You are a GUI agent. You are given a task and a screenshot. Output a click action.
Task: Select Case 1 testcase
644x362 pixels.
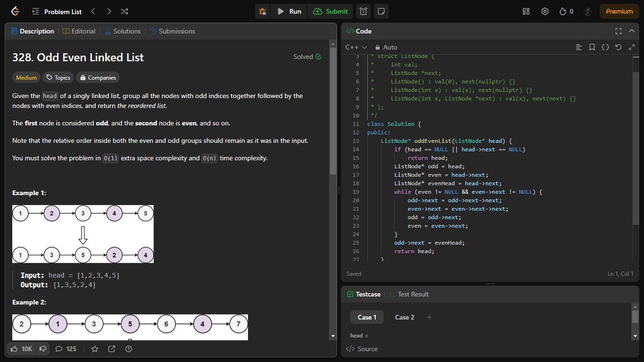coord(367,317)
